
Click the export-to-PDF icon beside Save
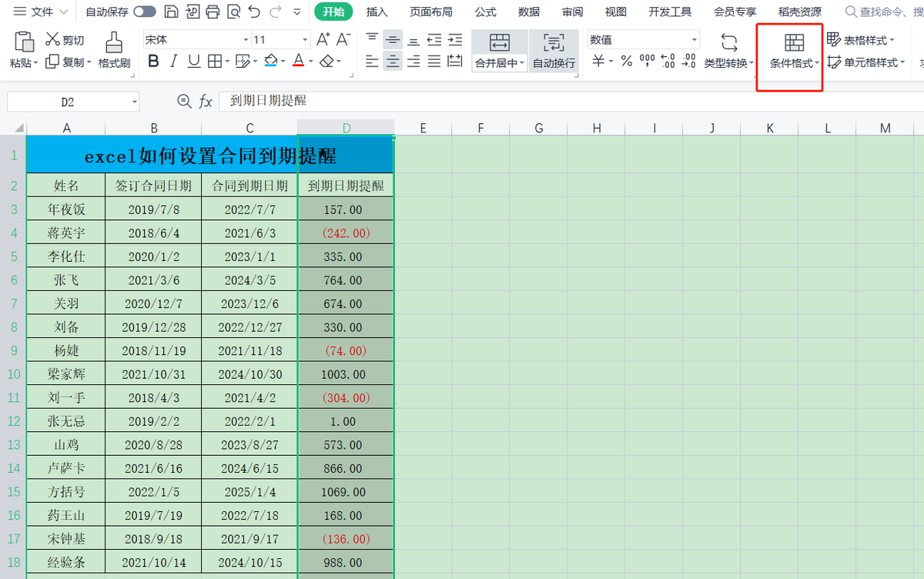192,12
